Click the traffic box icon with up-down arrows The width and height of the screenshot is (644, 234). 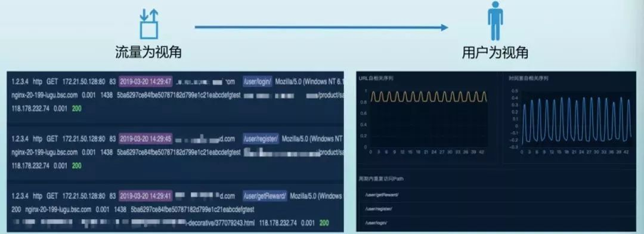tap(149, 24)
